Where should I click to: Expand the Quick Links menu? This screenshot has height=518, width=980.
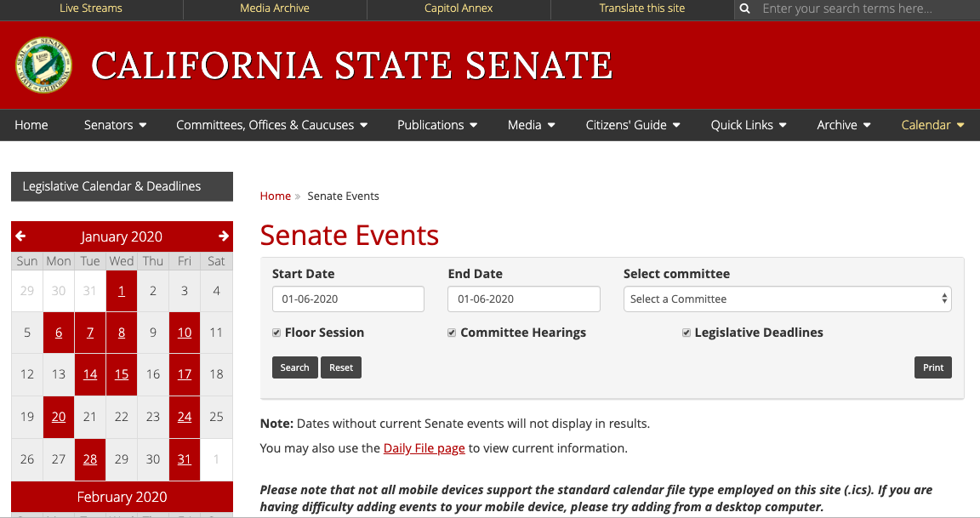(748, 125)
